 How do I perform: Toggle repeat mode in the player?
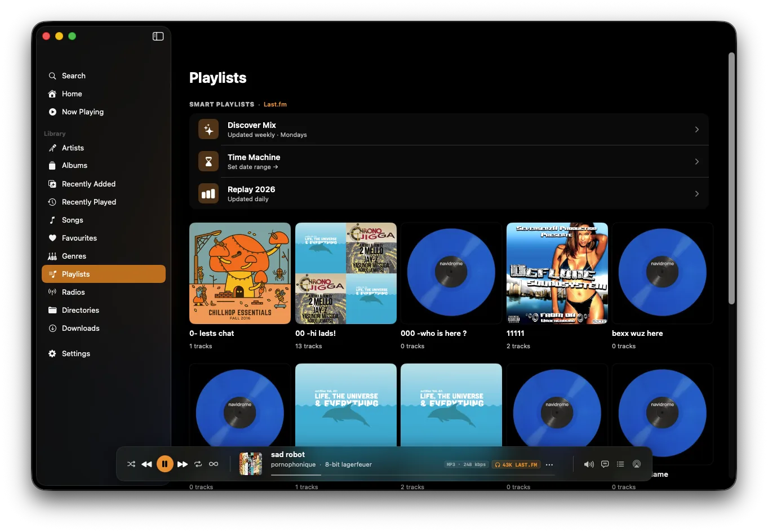(198, 464)
